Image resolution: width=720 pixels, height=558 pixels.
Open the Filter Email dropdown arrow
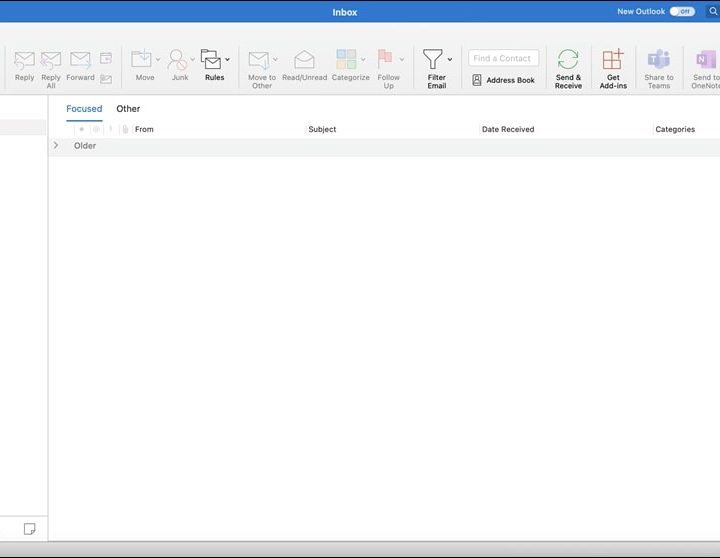(x=450, y=60)
